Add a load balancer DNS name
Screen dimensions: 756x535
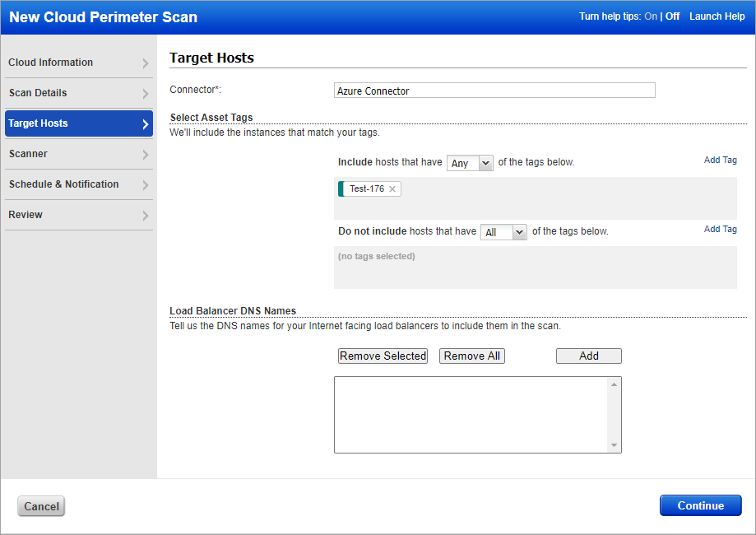(x=589, y=356)
